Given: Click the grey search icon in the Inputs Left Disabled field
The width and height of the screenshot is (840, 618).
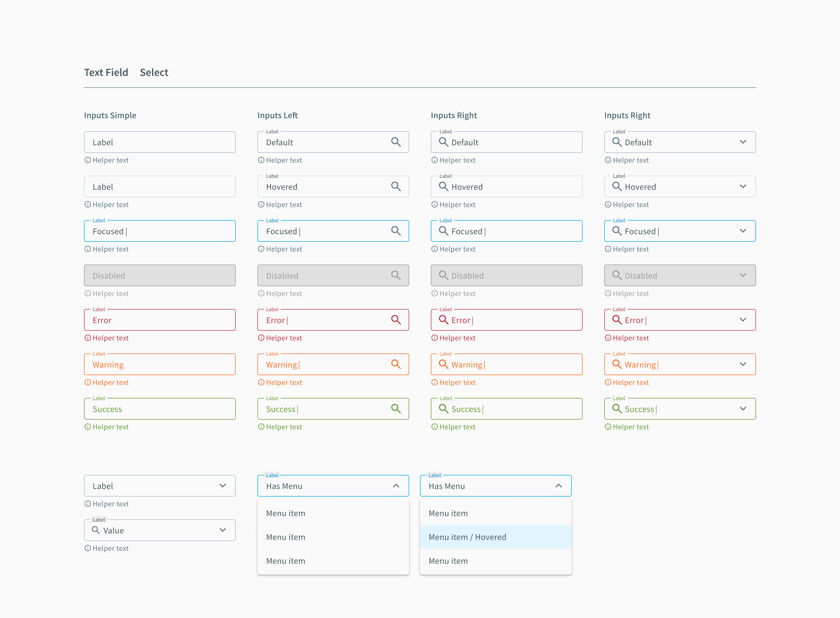Looking at the screenshot, I should pos(396,275).
